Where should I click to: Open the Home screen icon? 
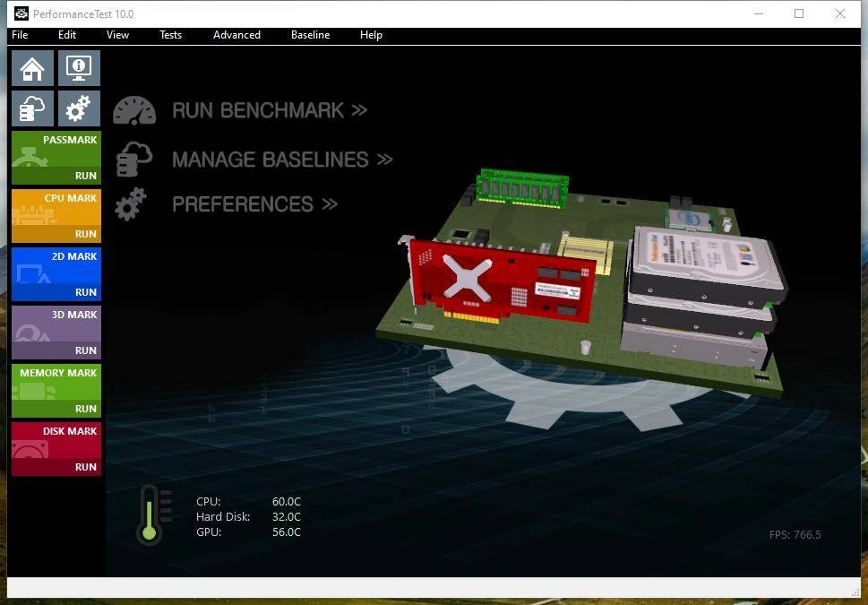(32, 68)
